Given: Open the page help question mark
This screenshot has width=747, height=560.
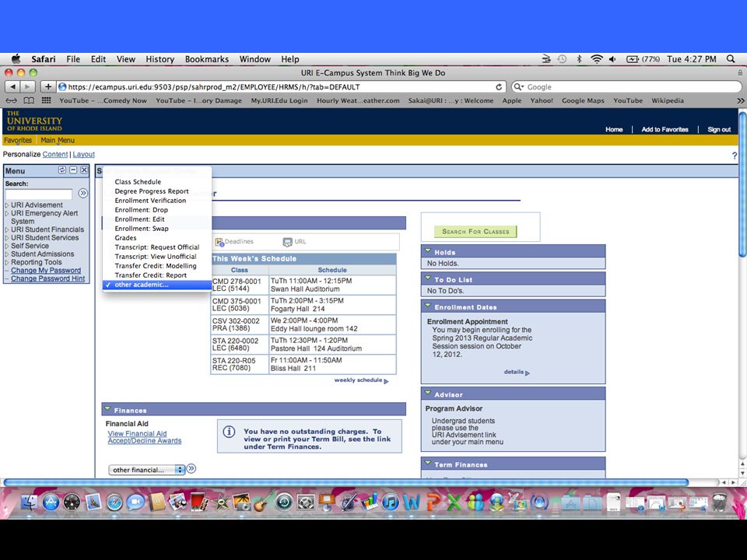Looking at the screenshot, I should 734,156.
